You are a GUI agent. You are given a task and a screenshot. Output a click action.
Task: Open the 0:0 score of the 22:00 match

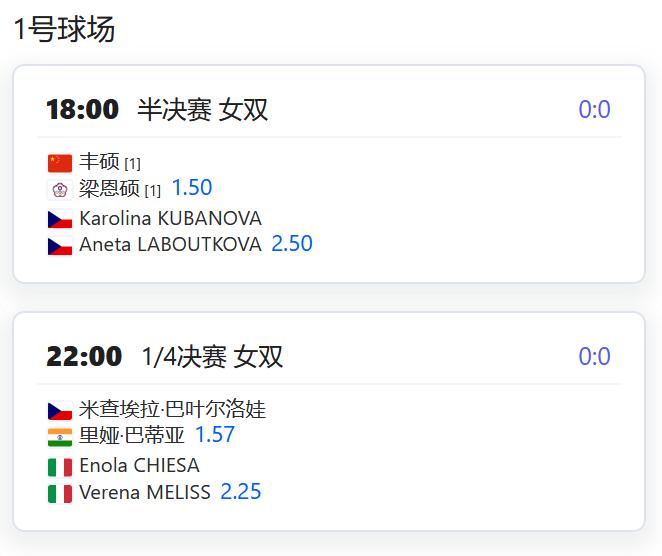(594, 356)
